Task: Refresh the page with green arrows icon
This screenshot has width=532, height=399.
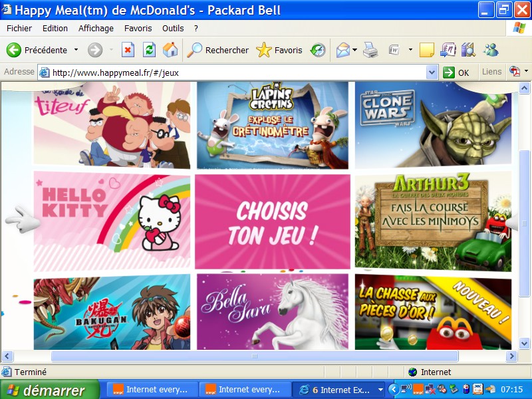Action: (x=149, y=51)
